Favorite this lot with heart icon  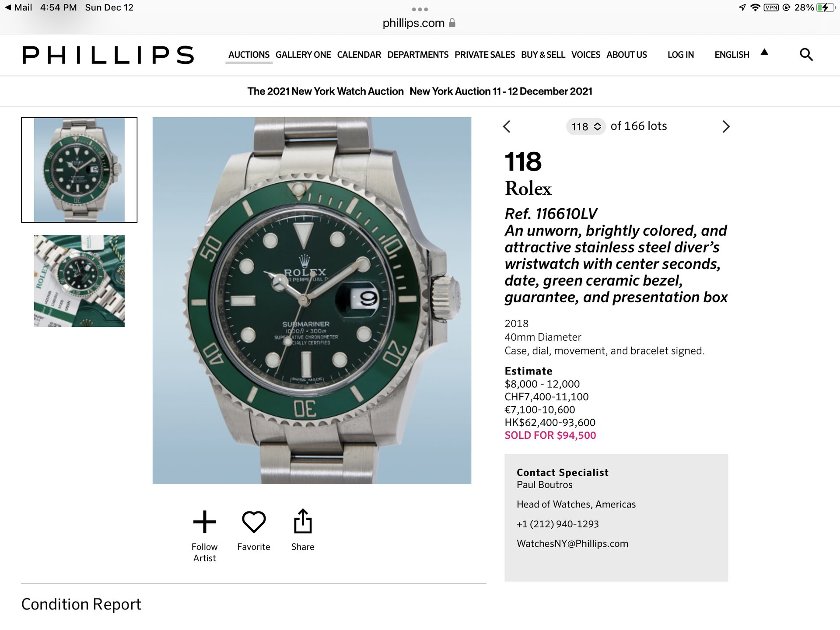coord(254,522)
